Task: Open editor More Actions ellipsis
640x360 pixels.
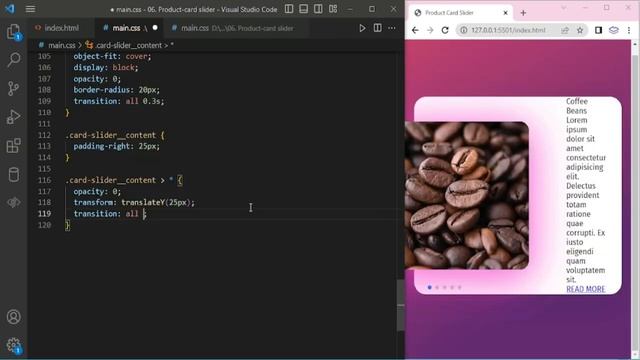Action: pyautogui.click(x=392, y=28)
